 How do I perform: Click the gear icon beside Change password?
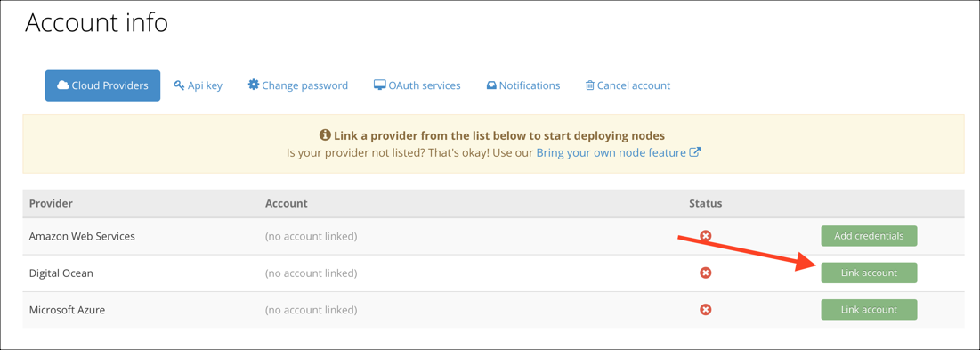coord(253,85)
